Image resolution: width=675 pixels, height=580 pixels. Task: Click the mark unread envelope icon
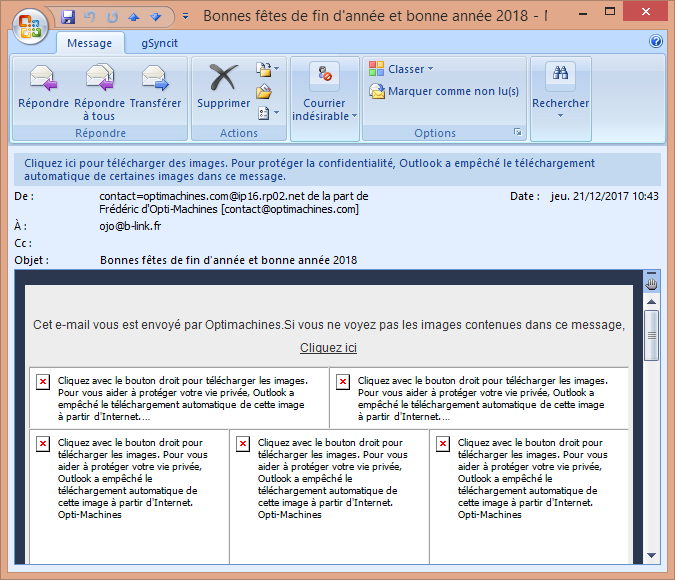point(377,91)
